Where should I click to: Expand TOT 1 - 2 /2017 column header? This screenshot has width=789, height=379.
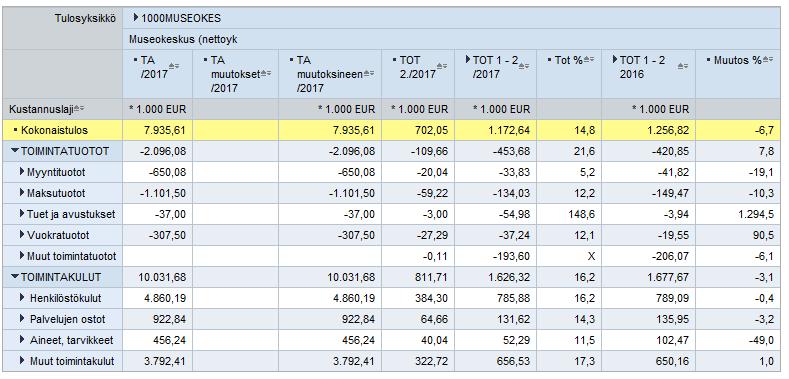(x=468, y=59)
